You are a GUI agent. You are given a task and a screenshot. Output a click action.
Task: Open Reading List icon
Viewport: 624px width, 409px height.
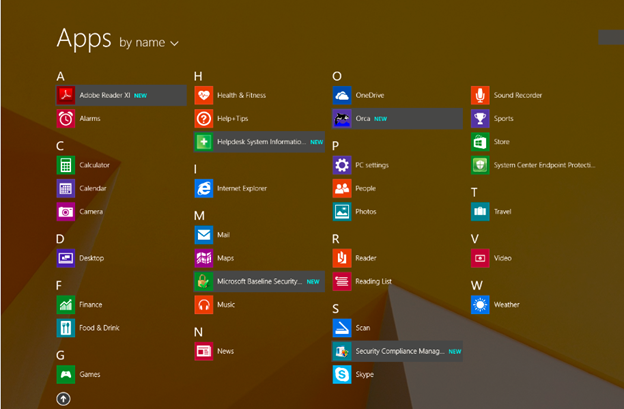(x=342, y=281)
